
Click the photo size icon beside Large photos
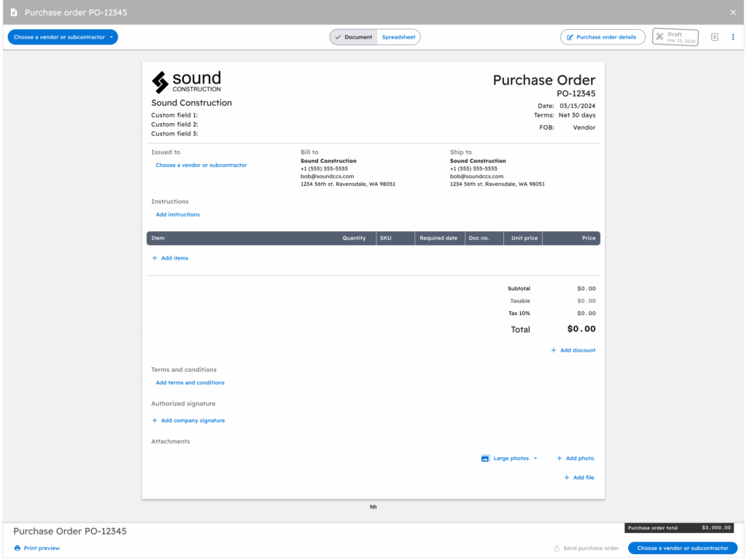point(485,459)
